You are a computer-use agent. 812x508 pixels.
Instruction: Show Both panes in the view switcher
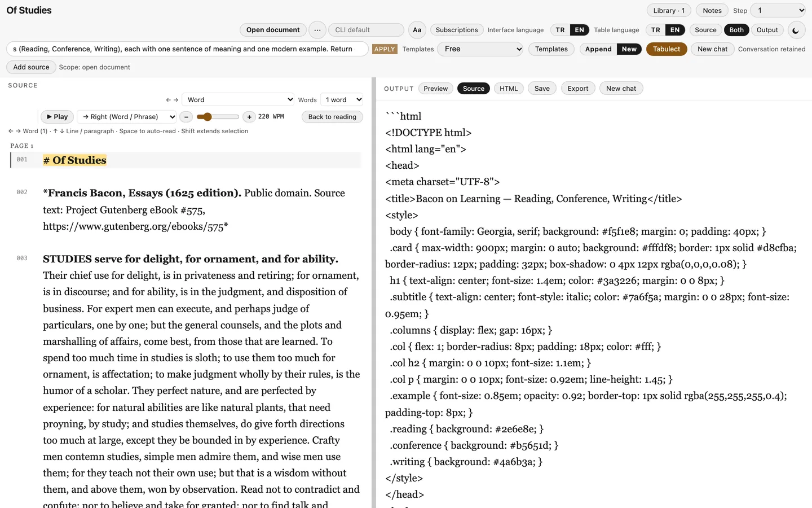736,30
